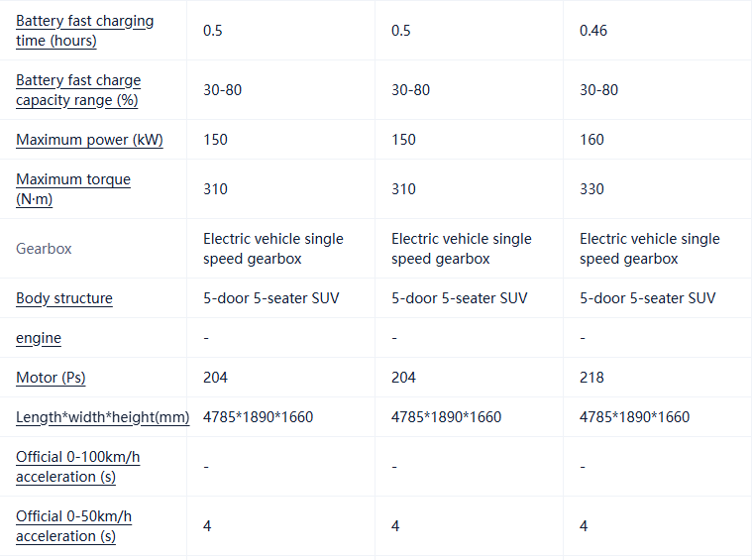Select the Maximum torque (N·m) link
The image size is (752, 560).
73,189
